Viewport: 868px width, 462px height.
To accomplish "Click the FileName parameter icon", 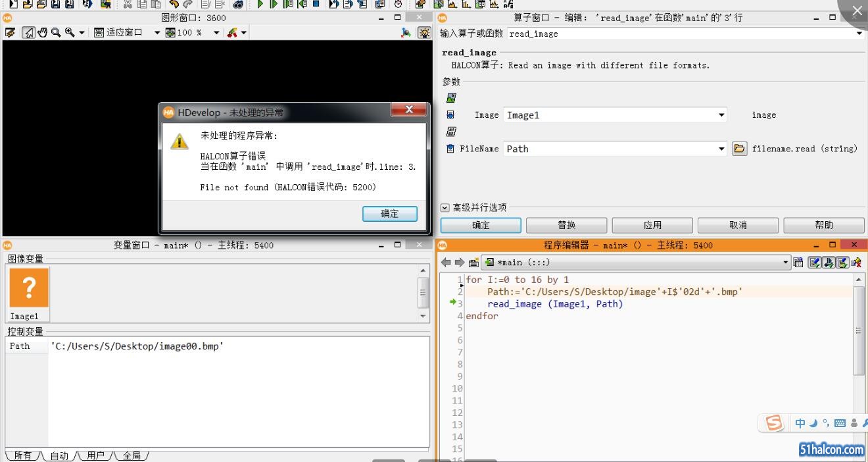I will point(450,149).
